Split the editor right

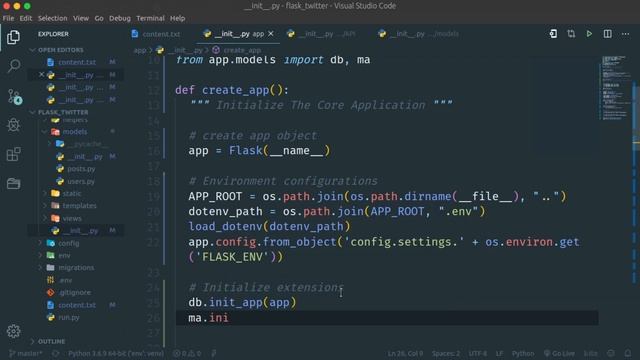point(607,34)
